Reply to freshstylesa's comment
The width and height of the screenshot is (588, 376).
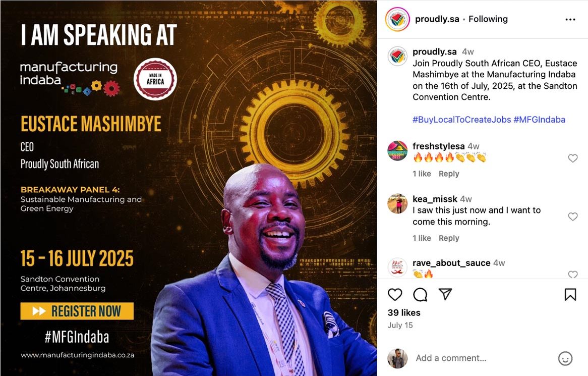click(449, 174)
